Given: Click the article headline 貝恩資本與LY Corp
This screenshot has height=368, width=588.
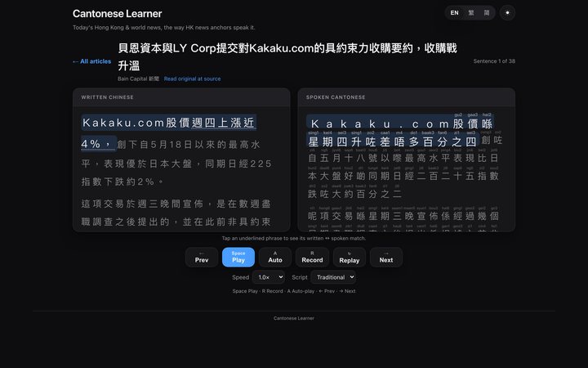Looking at the screenshot, I should click(x=287, y=56).
